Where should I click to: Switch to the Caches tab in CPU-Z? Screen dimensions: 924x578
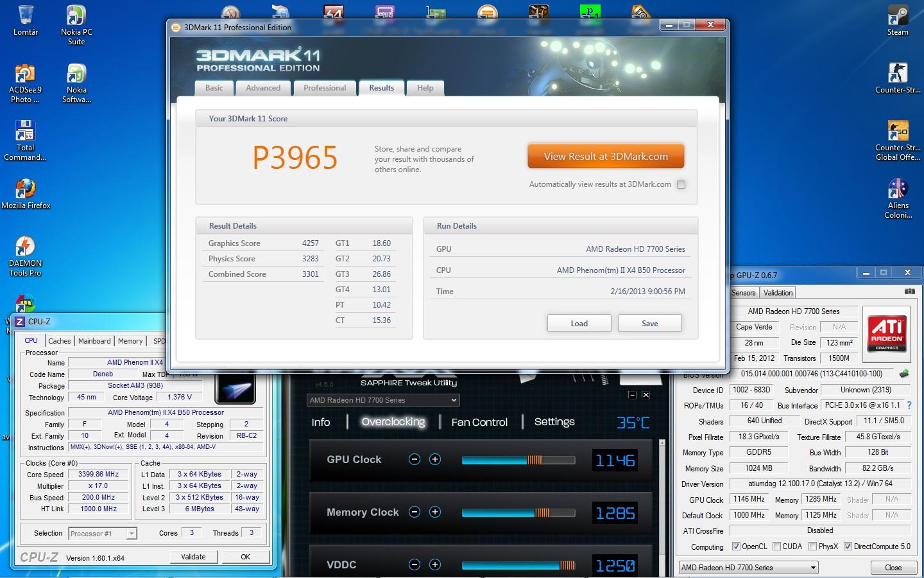(x=60, y=341)
